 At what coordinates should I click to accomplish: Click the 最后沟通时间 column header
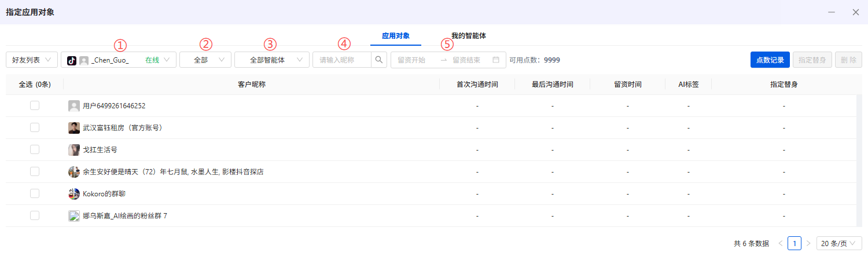[553, 85]
